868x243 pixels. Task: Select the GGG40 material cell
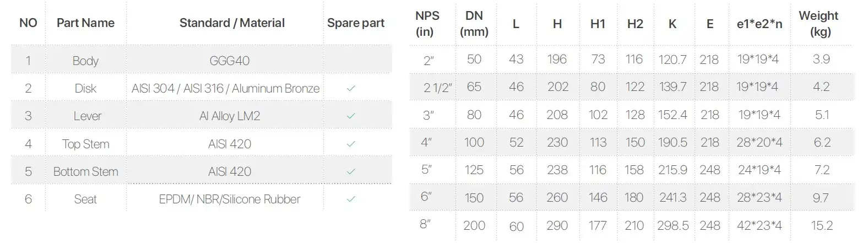tap(230, 61)
